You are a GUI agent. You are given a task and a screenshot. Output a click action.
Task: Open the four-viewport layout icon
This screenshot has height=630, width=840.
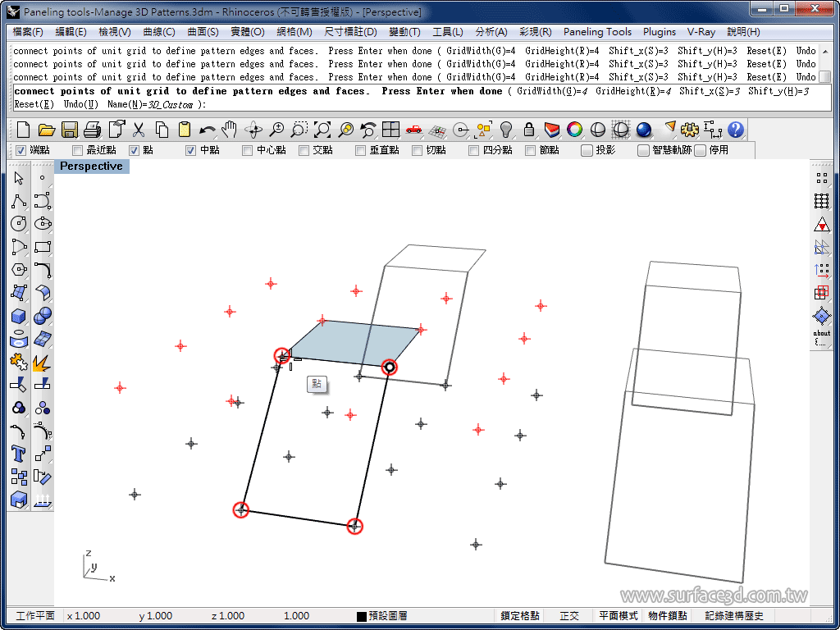pyautogui.click(x=391, y=130)
